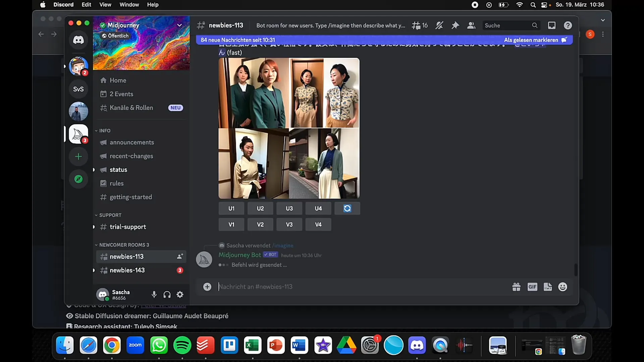Open the announcements channel
This screenshot has height=362, width=644.
coord(131,142)
